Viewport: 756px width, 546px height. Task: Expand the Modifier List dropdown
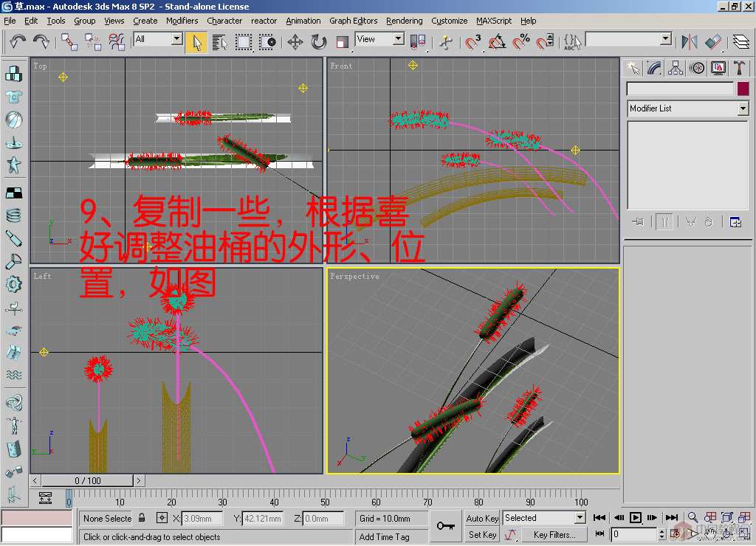click(x=743, y=108)
